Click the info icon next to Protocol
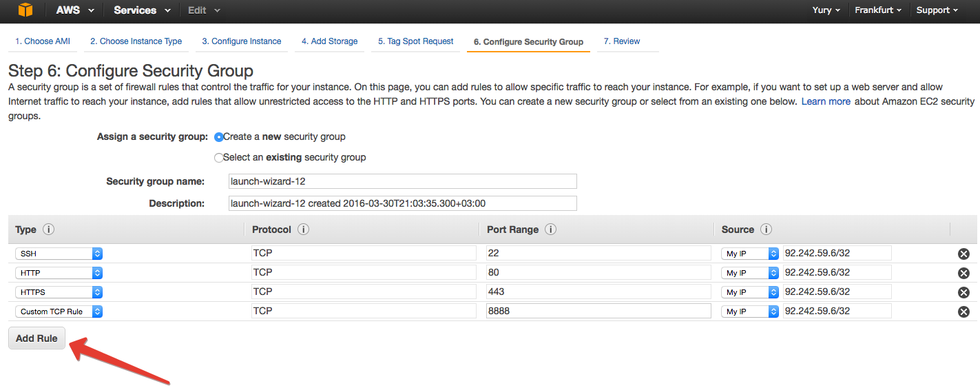 303,229
